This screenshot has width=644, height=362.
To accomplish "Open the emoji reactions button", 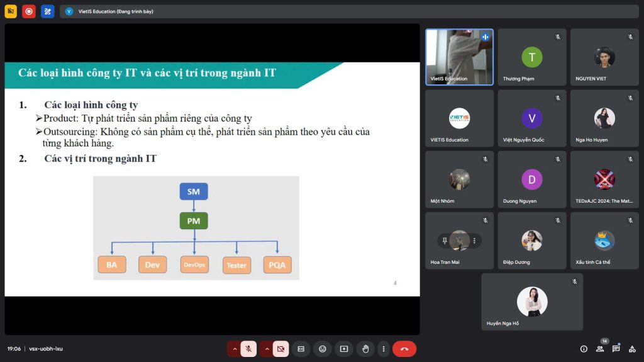I will tap(323, 349).
